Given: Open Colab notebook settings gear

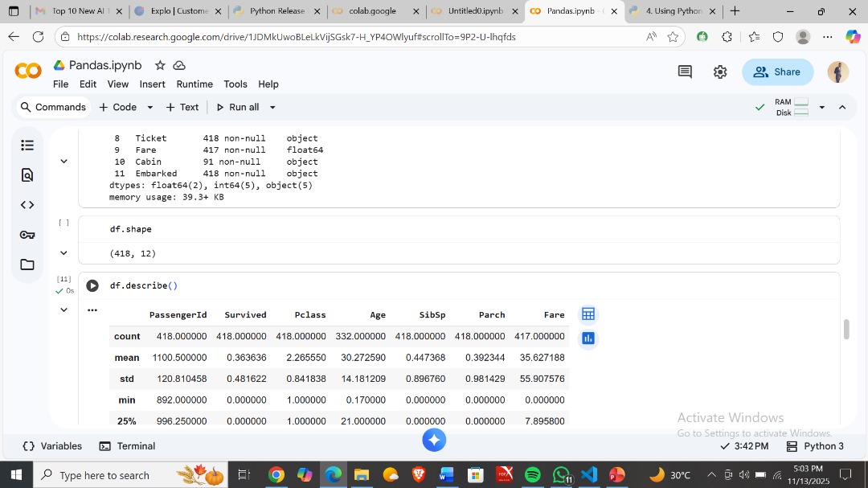Looking at the screenshot, I should tap(719, 72).
